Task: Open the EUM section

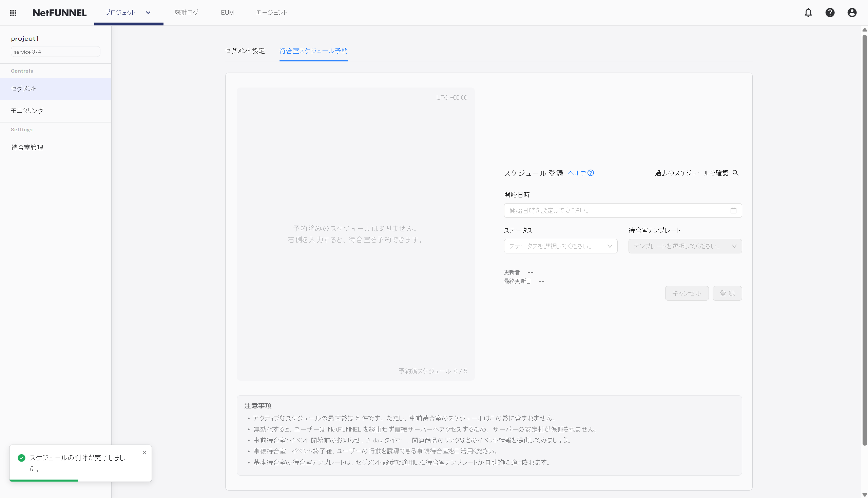Action: click(x=227, y=13)
